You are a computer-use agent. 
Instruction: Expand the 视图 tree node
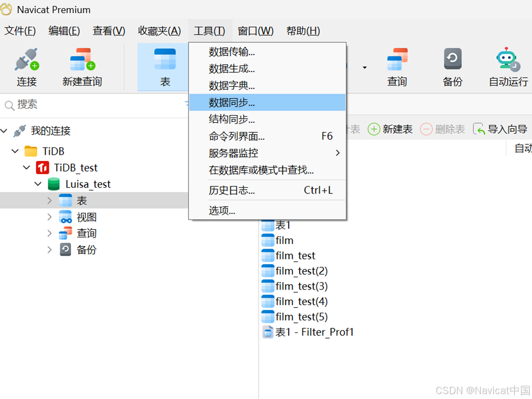[50, 217]
